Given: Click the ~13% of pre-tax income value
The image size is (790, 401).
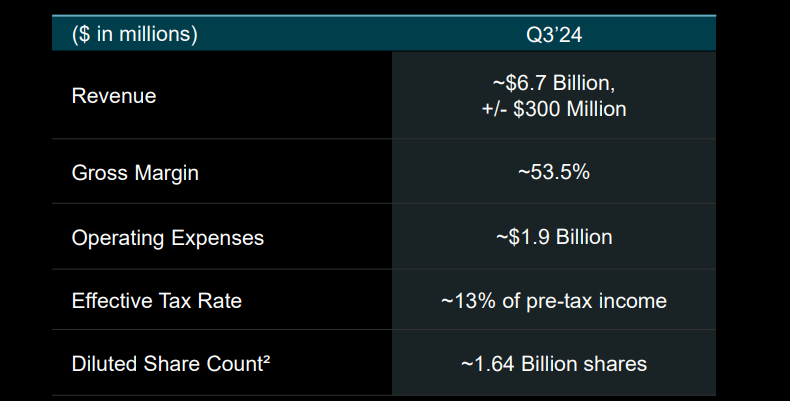Looking at the screenshot, I should (554, 300).
